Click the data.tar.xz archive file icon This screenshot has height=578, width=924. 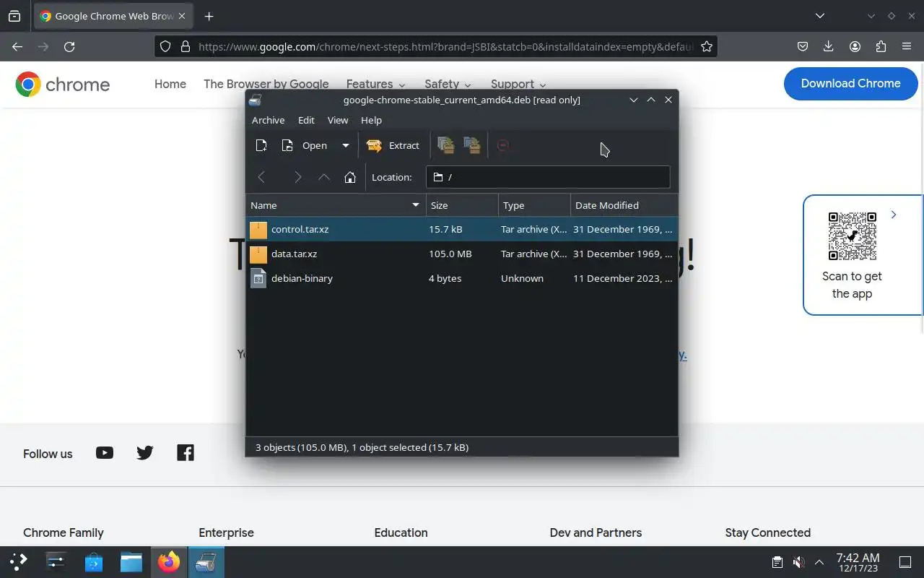(258, 254)
